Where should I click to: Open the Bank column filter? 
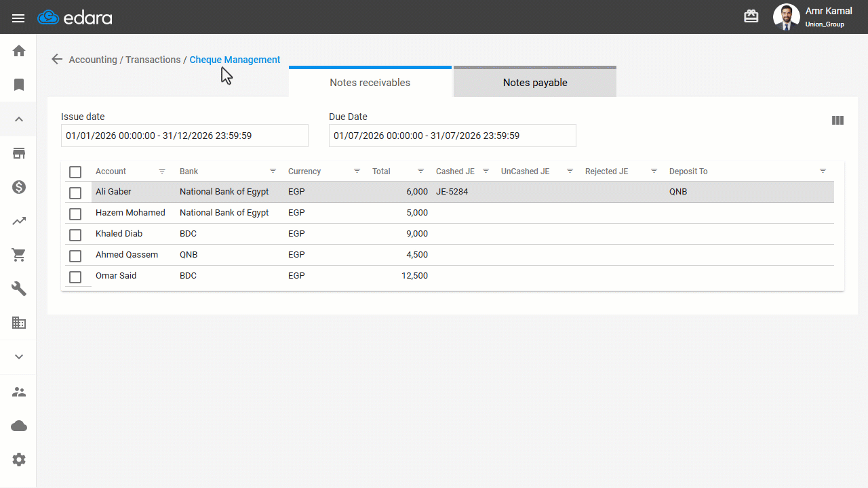[x=273, y=171]
